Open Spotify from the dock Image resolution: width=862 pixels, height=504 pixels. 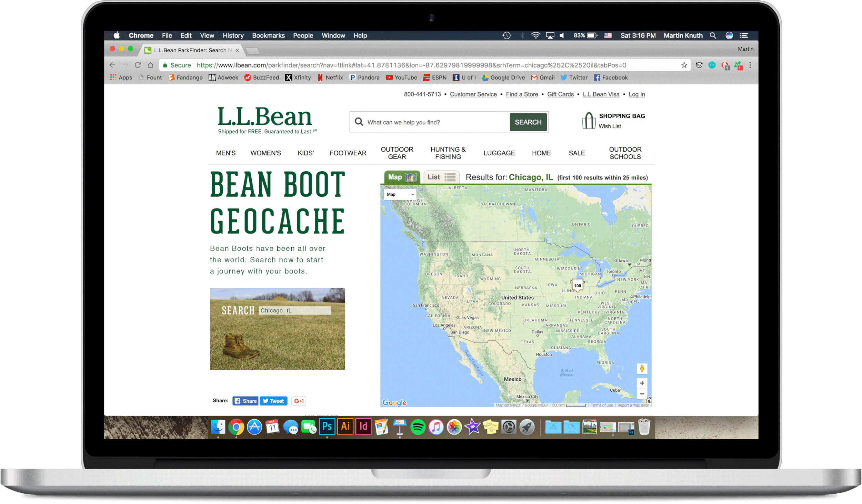(x=418, y=427)
